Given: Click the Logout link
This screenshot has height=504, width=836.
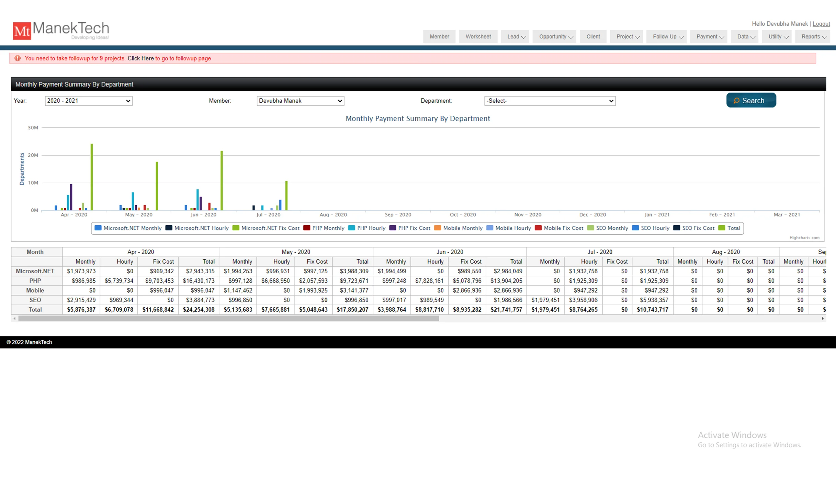Looking at the screenshot, I should 821,24.
